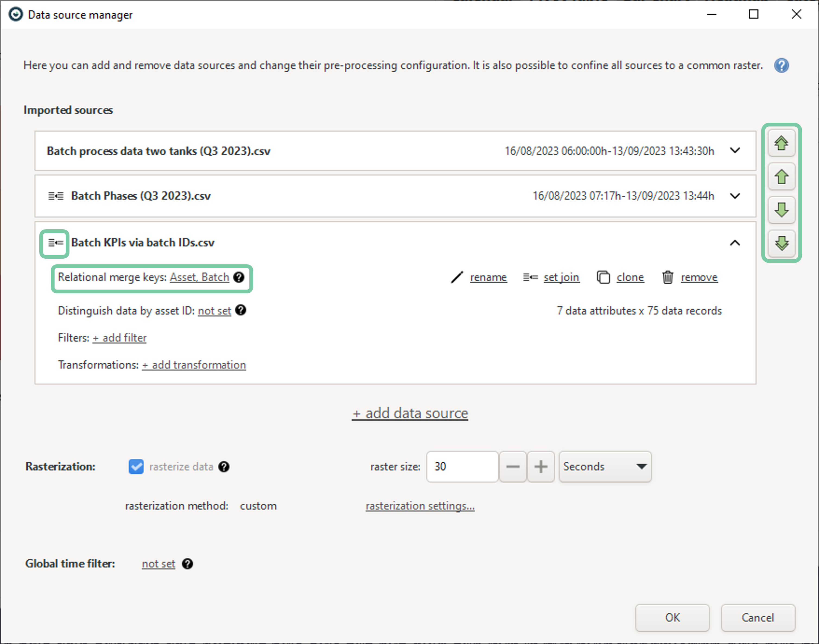This screenshot has height=644, width=819.
Task: Select Batch Phases (Q3 2023).csv title
Action: 141,196
